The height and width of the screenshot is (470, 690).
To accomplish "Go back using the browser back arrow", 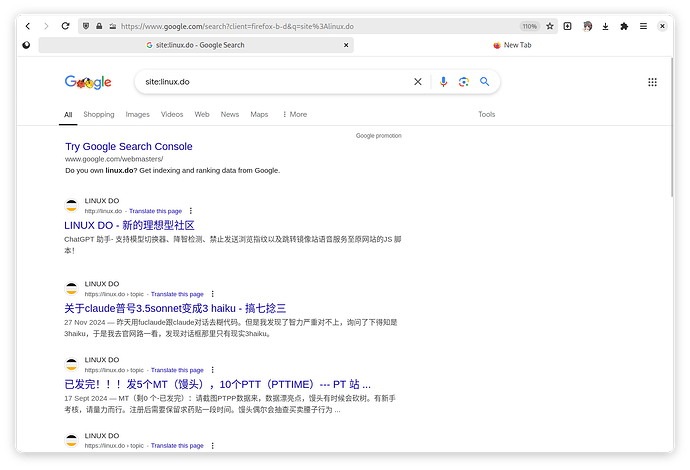I will click(x=28, y=26).
